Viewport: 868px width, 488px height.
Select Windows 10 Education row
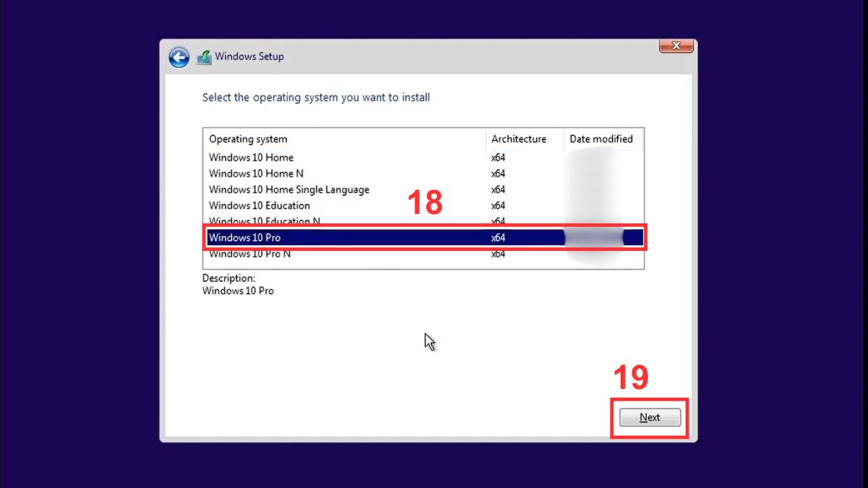(x=423, y=205)
